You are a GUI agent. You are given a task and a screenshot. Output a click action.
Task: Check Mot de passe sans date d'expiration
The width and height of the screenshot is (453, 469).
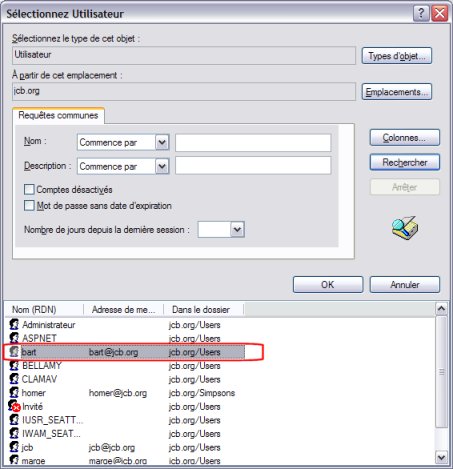click(29, 205)
